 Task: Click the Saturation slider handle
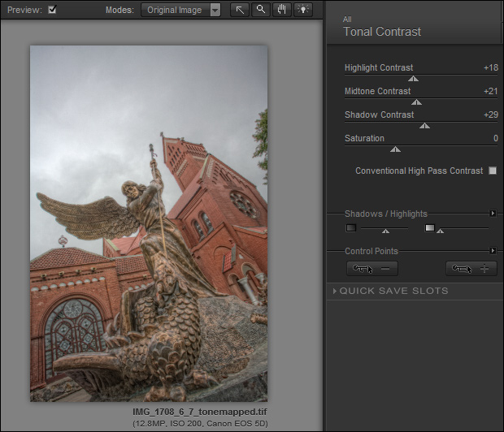(395, 149)
